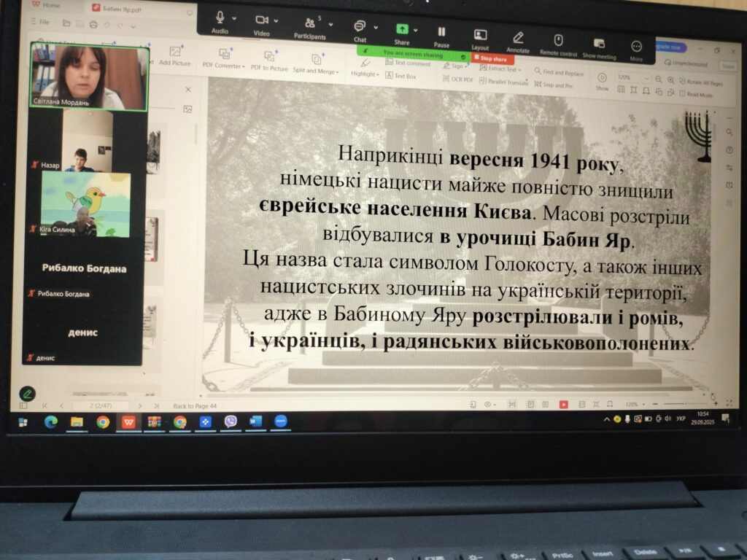Image resolution: width=747 pixels, height=560 pixels.
Task: Expand the Chat options arrow
Action: pos(376,28)
